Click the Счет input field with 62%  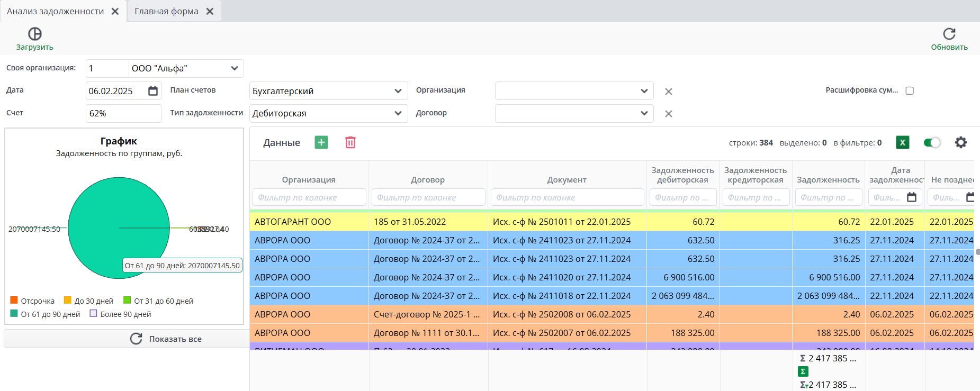coord(123,113)
